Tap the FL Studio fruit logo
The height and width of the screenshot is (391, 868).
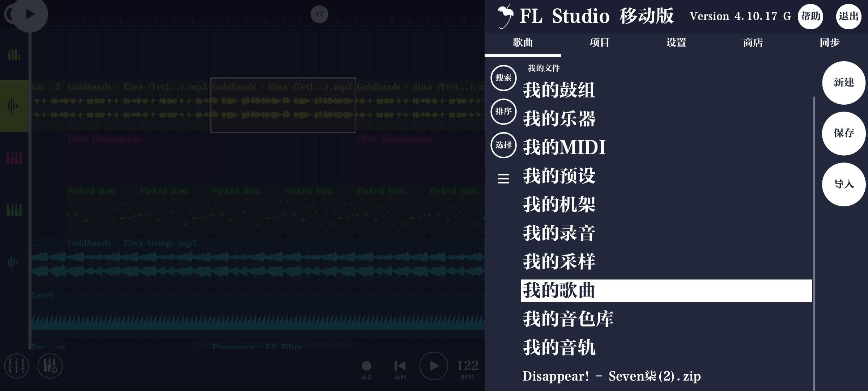click(x=505, y=16)
